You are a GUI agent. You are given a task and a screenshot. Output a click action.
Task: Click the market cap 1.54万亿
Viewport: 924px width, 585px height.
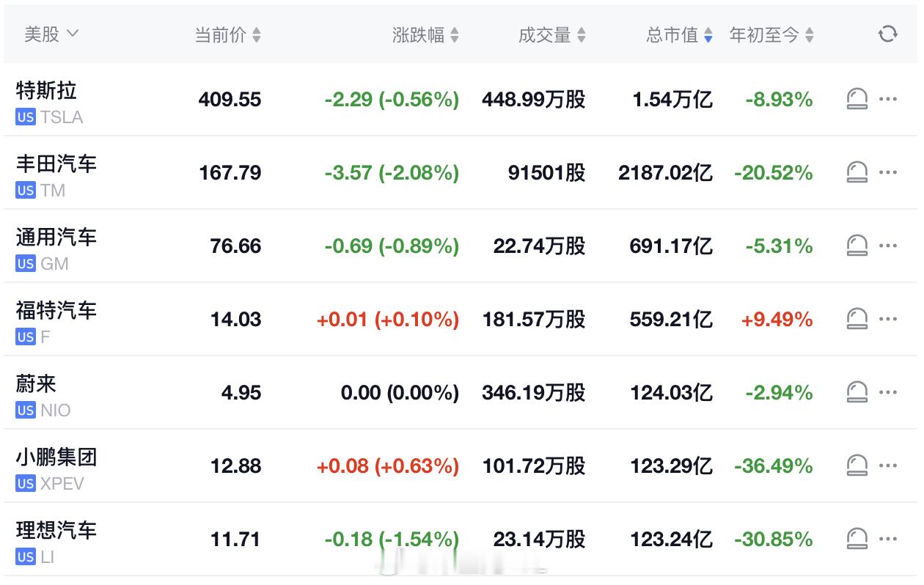click(x=672, y=100)
